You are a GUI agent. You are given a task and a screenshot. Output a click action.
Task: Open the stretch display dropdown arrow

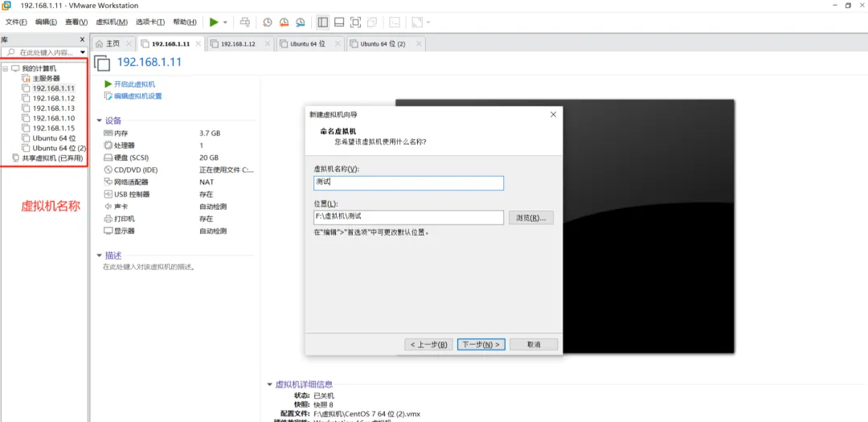[x=428, y=23]
